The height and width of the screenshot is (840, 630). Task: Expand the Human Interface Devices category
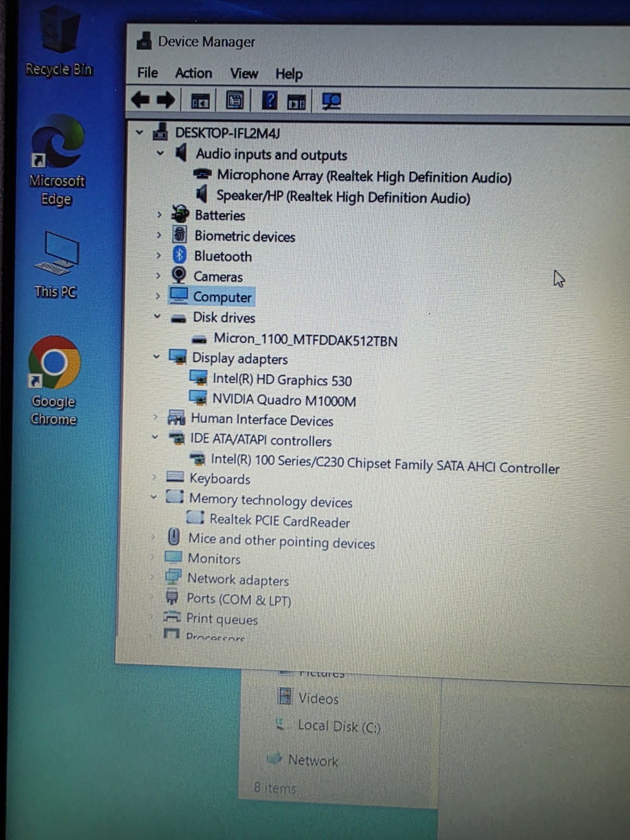[x=155, y=417]
